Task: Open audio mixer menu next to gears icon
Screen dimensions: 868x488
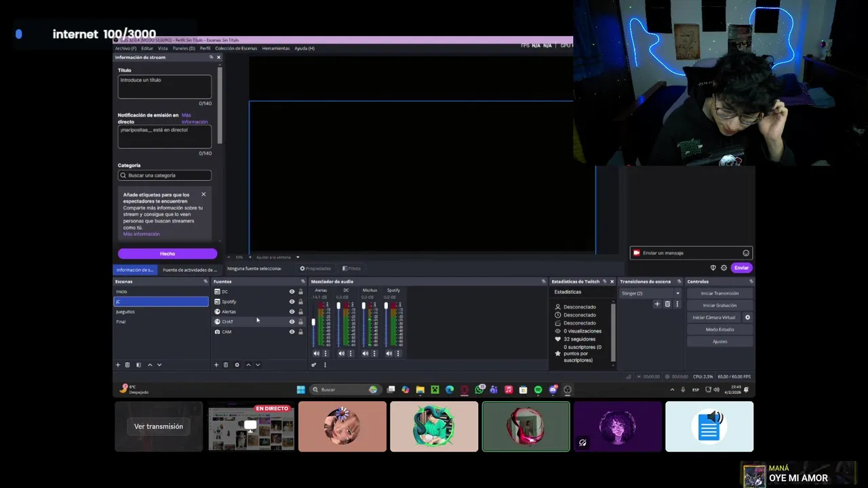Action: coord(325,365)
